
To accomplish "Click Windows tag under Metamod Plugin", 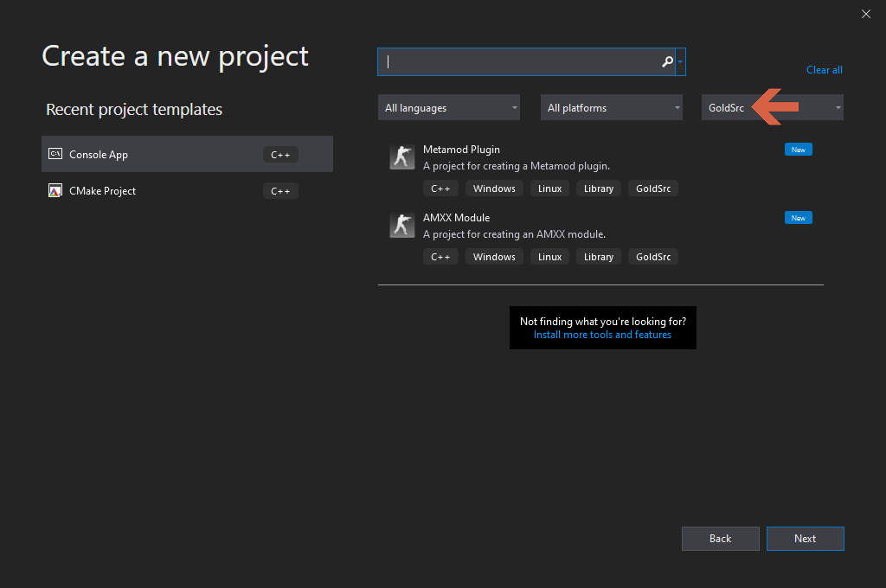I will pos(494,189).
